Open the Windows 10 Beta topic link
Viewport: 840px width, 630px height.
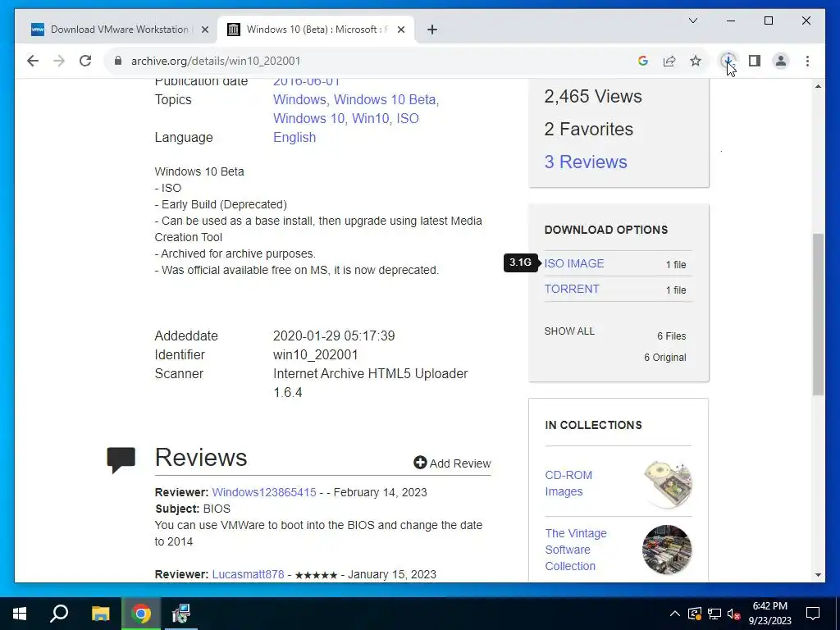coord(386,99)
